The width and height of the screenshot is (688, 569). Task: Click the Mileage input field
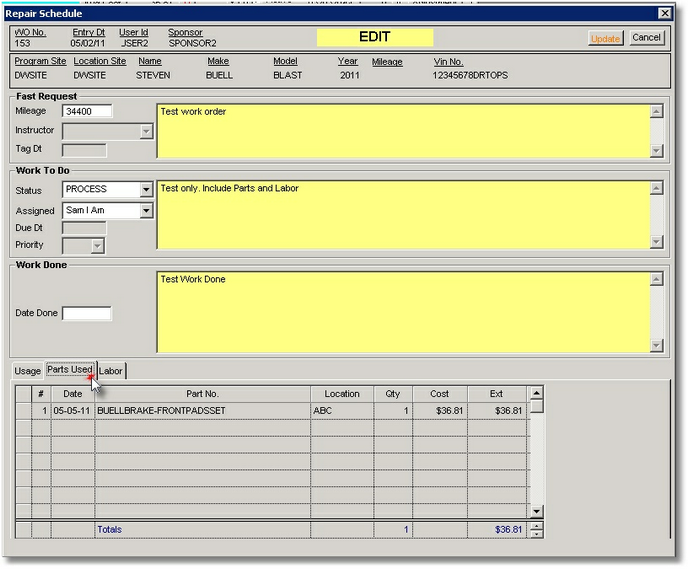pyautogui.click(x=87, y=111)
